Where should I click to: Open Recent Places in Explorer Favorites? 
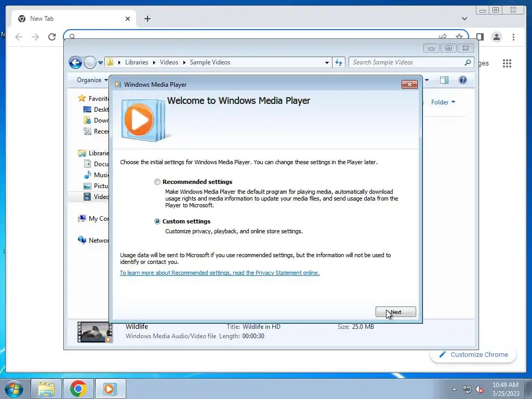96,131
